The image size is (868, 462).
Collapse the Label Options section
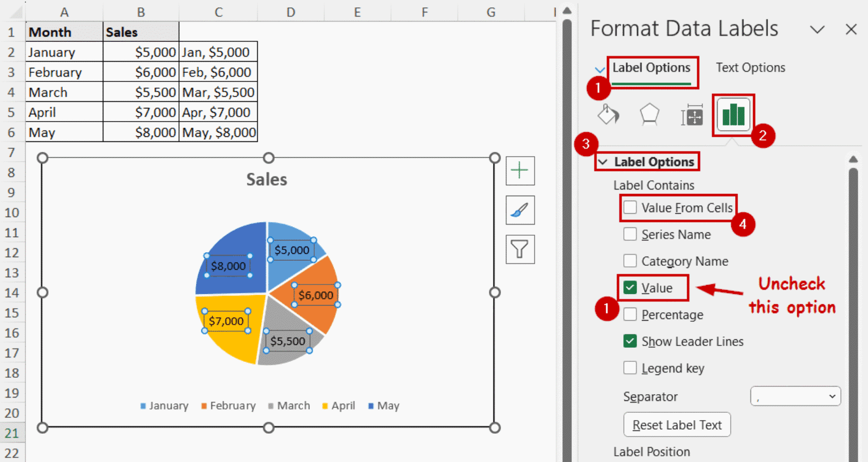[x=603, y=162]
